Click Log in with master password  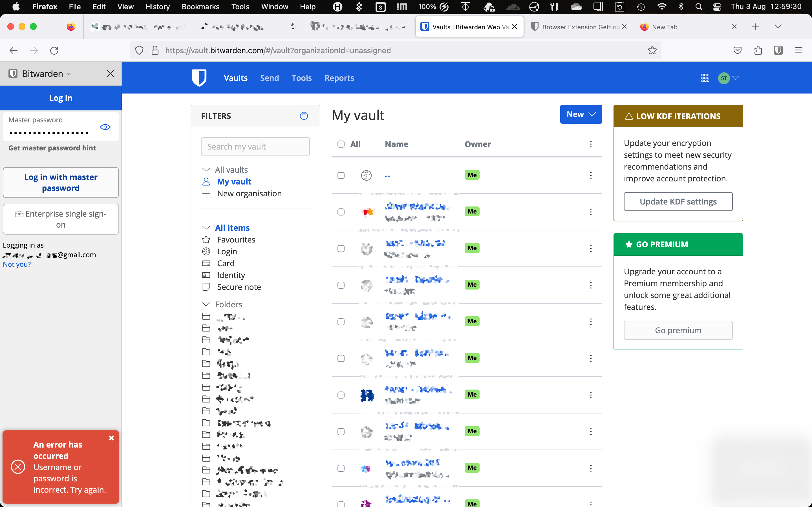pyautogui.click(x=61, y=183)
